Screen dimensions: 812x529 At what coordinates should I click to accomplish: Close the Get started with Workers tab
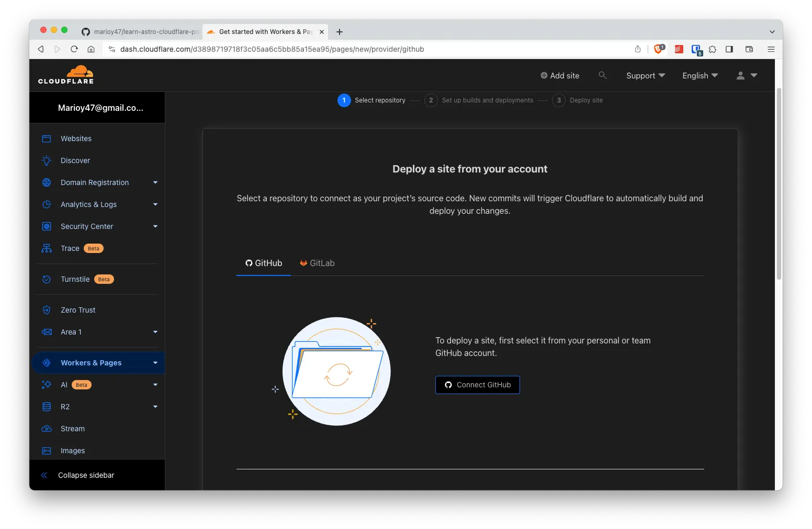322,32
